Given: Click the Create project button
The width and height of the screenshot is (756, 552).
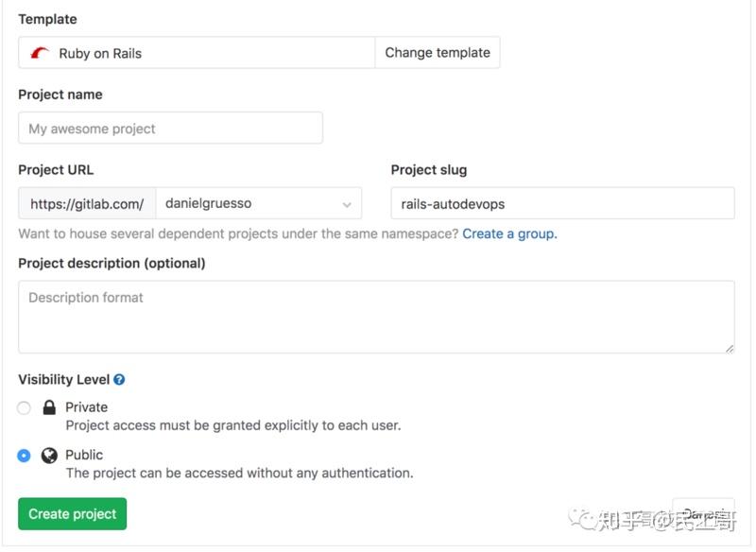Looking at the screenshot, I should (72, 513).
